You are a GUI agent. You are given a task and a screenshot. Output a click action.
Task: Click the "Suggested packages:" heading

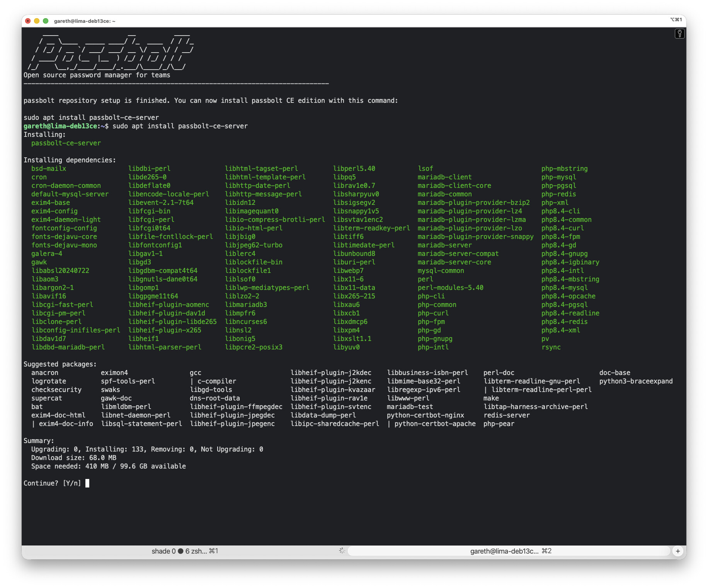pos(60,364)
